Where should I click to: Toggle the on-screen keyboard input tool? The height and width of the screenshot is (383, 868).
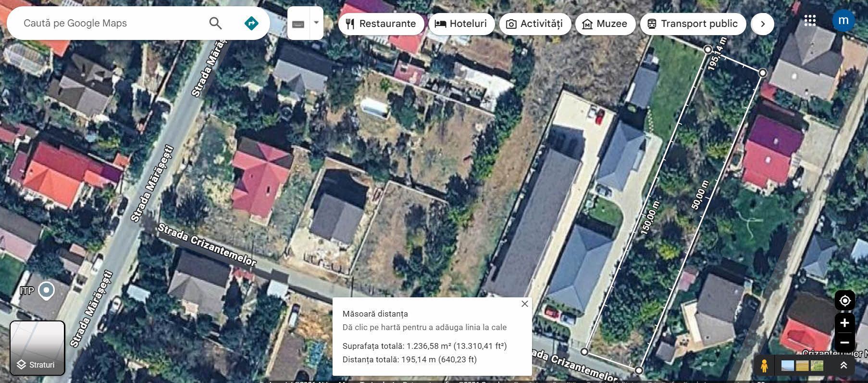tap(298, 23)
